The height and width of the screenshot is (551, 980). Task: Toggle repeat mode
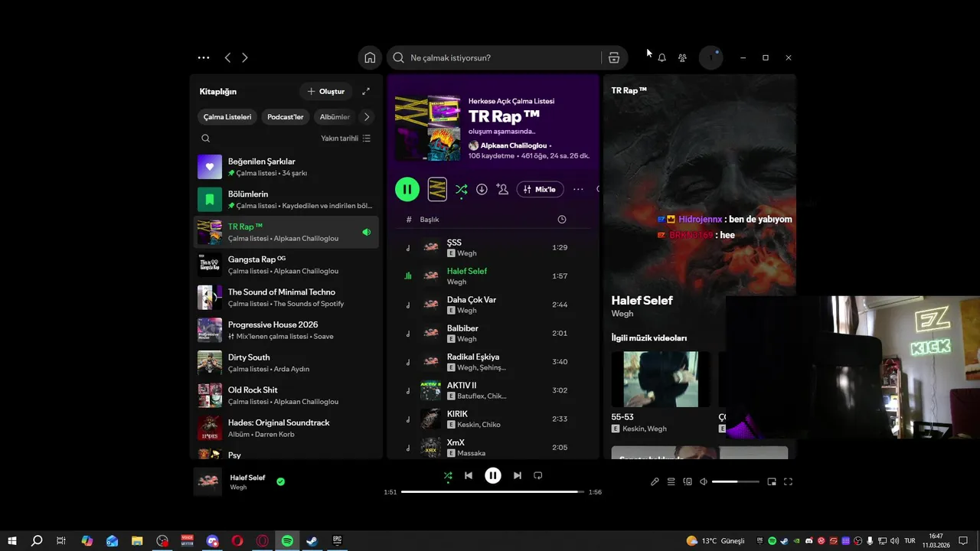[x=538, y=475]
